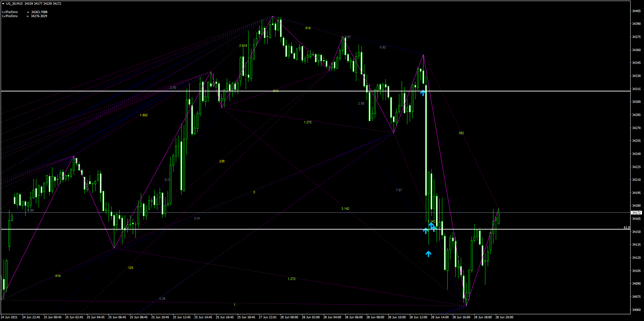Click the 28 Jun 12:00 time axis label

pos(418,317)
